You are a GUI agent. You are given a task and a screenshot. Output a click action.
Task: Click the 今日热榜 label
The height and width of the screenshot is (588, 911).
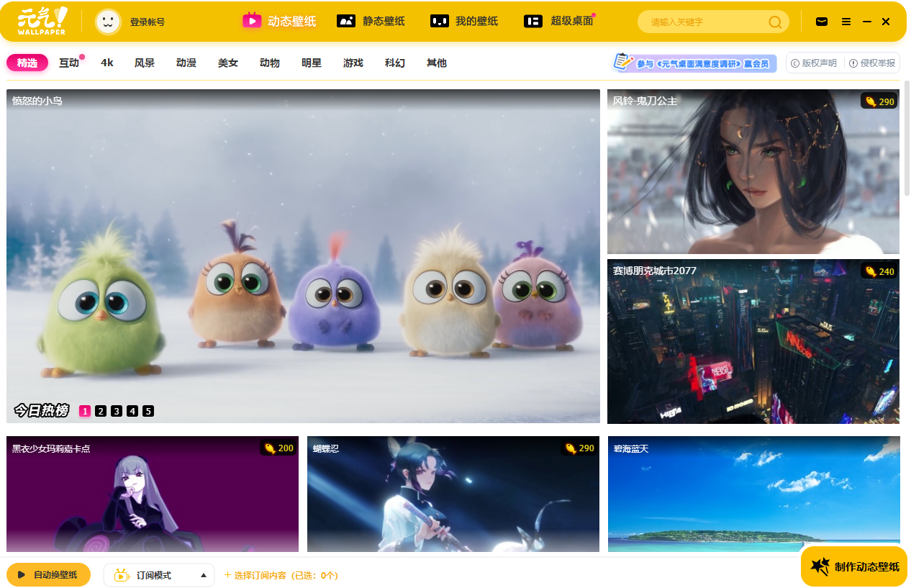coord(41,411)
